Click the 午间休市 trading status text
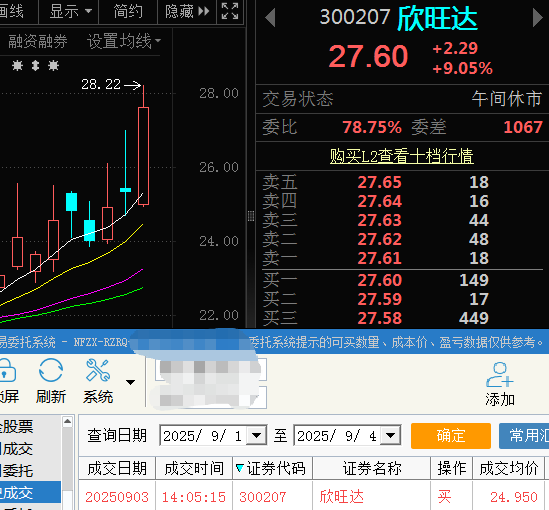Image resolution: width=549 pixels, height=510 pixels. (507, 99)
